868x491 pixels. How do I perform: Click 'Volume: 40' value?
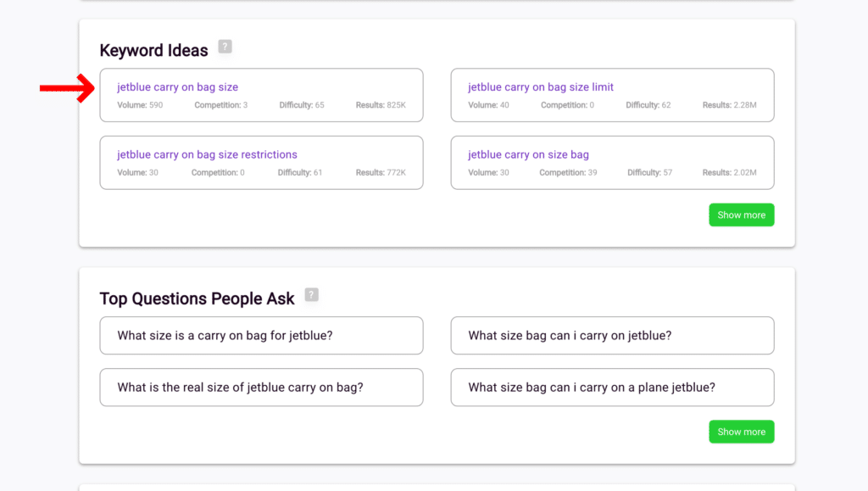pos(489,105)
